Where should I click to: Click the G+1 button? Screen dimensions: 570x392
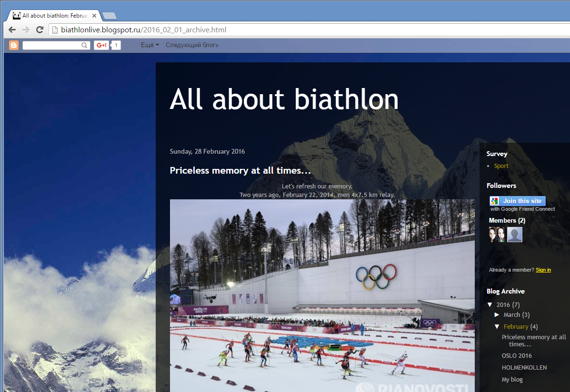tap(102, 45)
